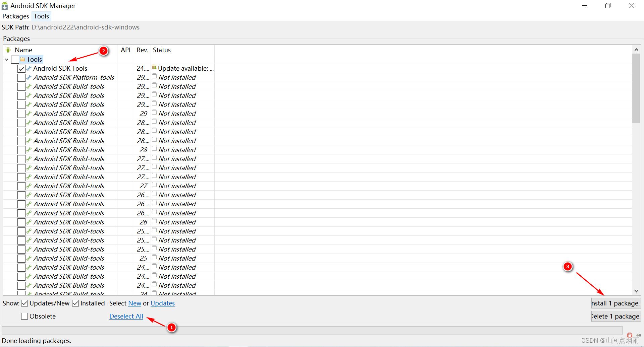The width and height of the screenshot is (644, 347).
Task: Click Not installed icon in Rev. exactly 26 row
Action: 154,221
